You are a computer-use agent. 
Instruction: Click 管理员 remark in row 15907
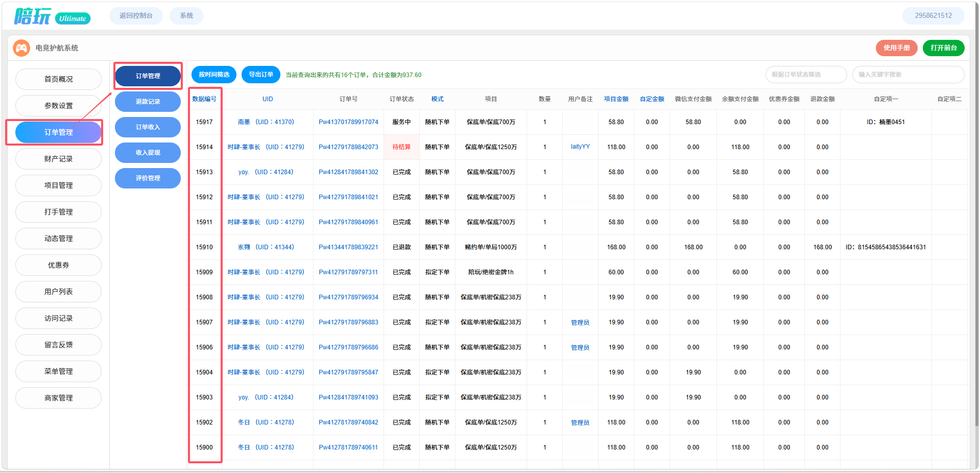[x=580, y=323]
